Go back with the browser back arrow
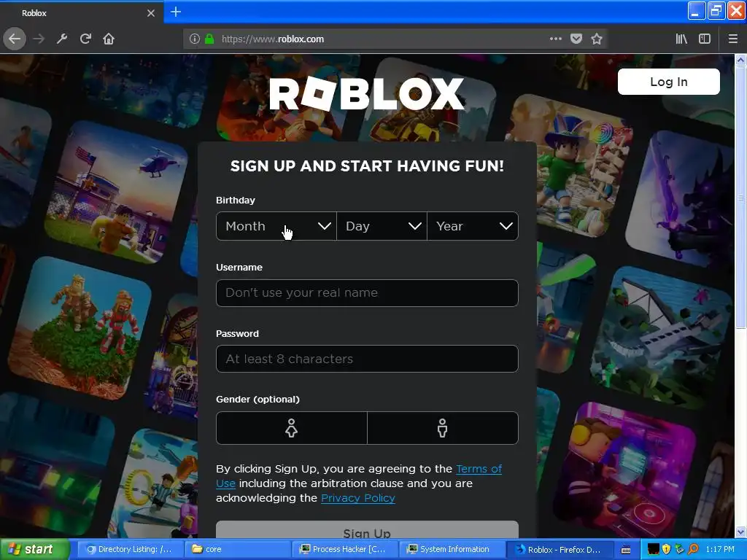 15,39
